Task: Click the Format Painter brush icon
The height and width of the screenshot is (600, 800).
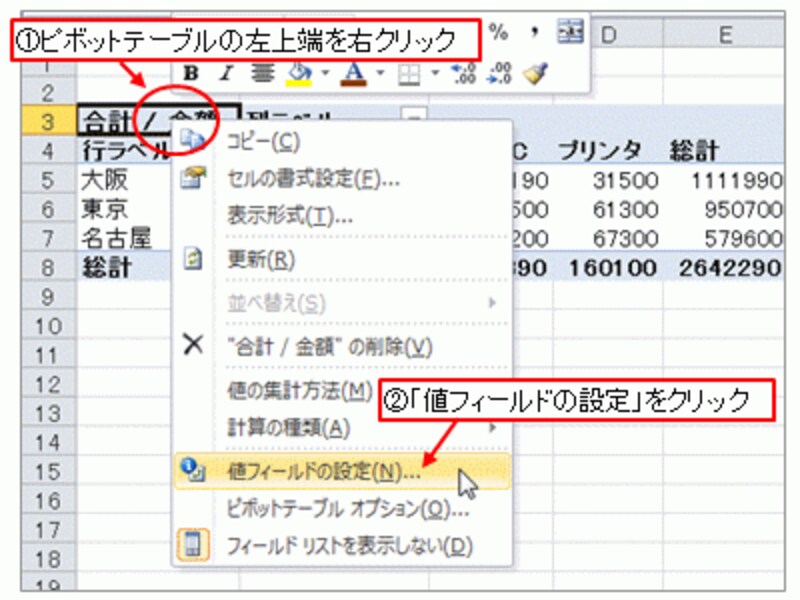Action: click(536, 74)
